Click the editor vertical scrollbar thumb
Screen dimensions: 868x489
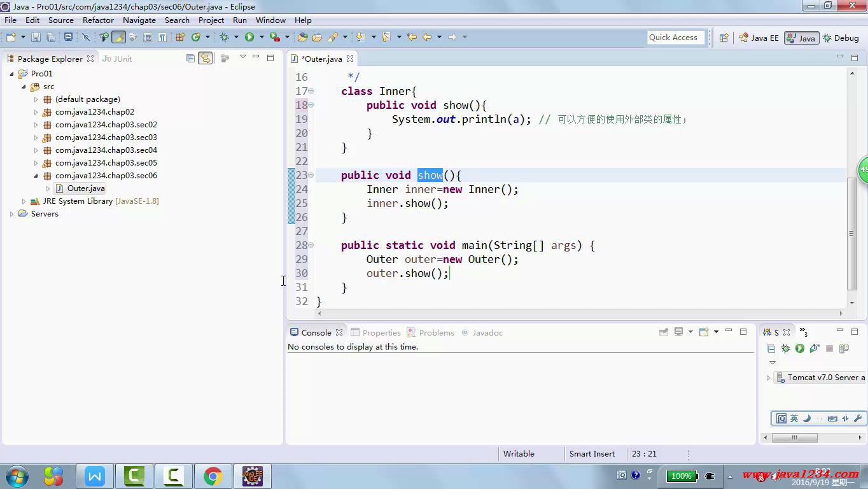(x=852, y=233)
